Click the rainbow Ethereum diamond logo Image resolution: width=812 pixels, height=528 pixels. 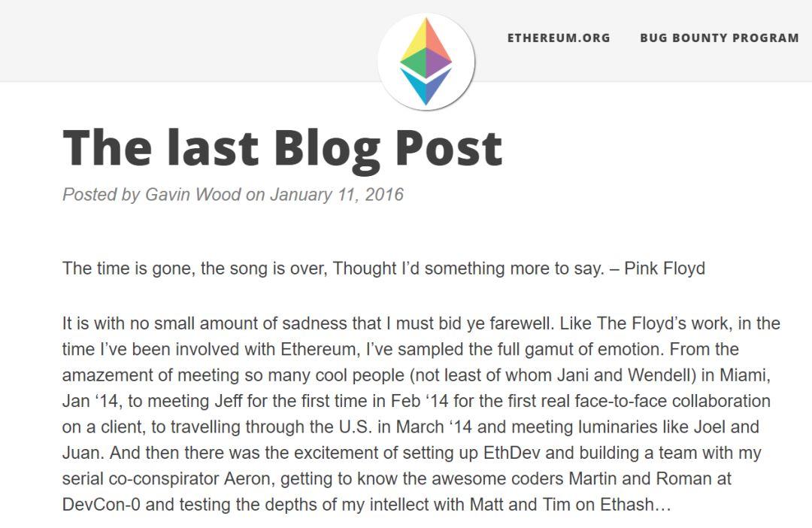426,61
